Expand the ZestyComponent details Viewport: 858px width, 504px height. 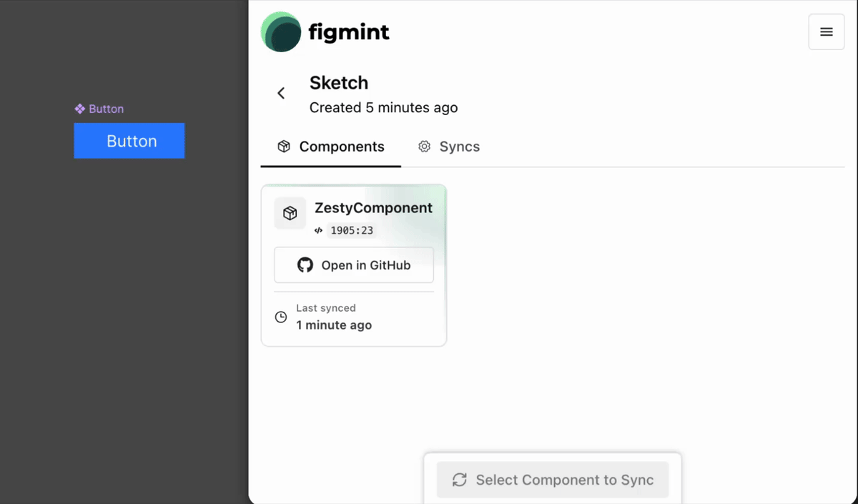click(374, 208)
